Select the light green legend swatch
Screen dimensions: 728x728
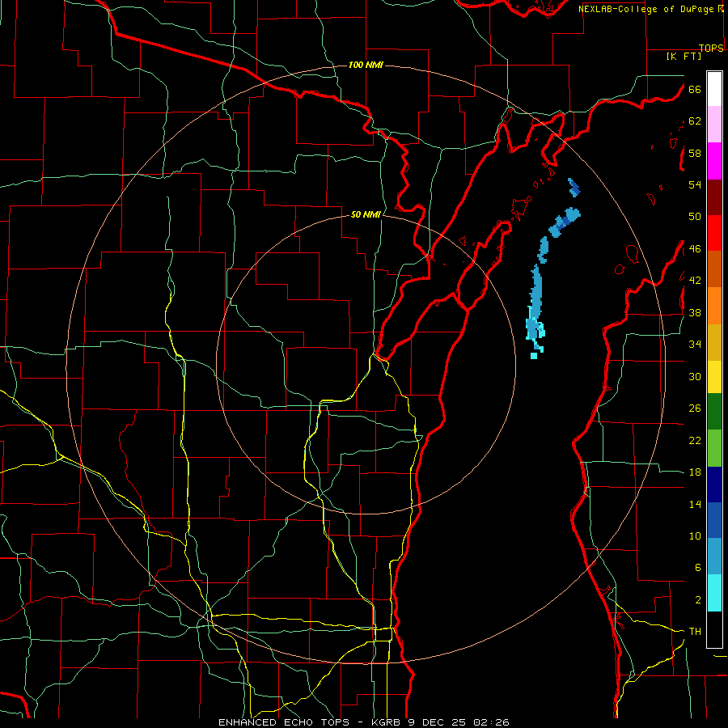click(x=714, y=448)
